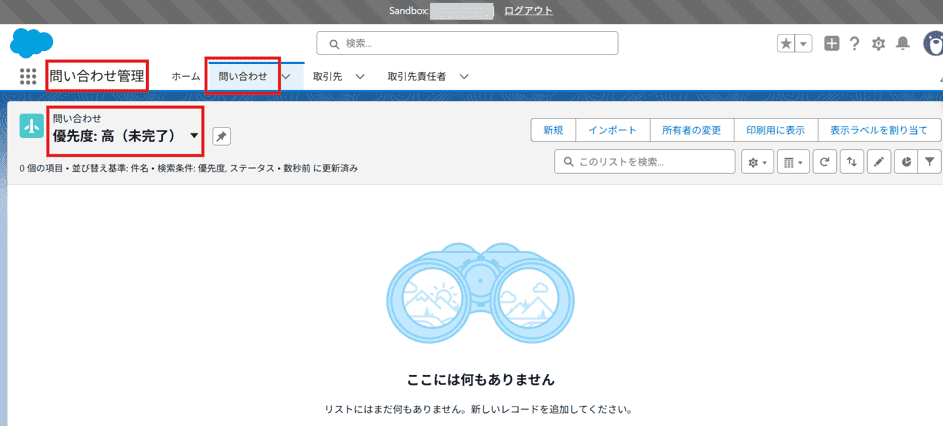Switch to the 取引先責任者 tab
The height and width of the screenshot is (426, 943).
point(417,77)
